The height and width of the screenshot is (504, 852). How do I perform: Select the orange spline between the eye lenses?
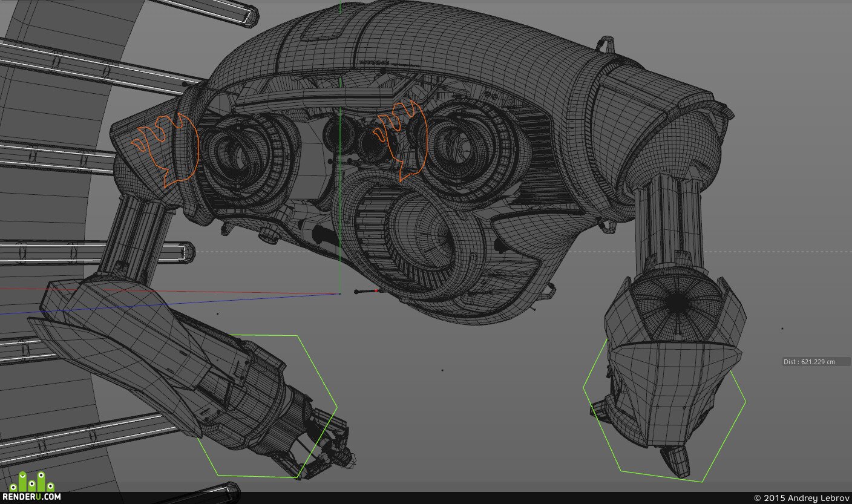pos(399,139)
